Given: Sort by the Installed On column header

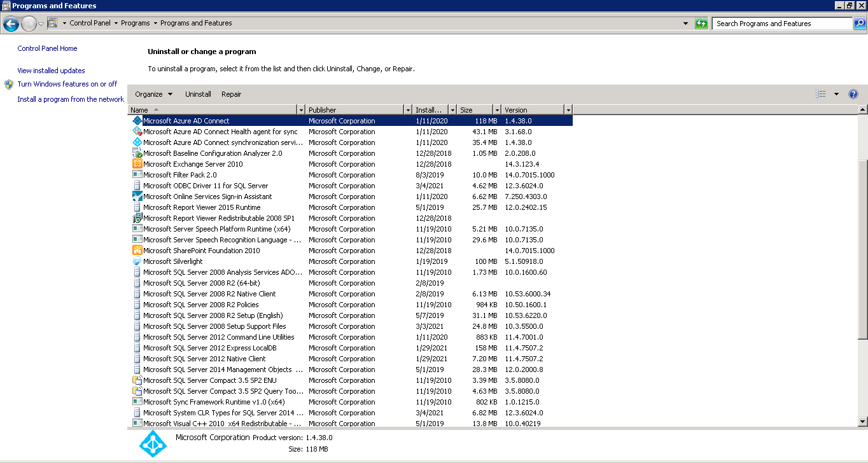Looking at the screenshot, I should (x=430, y=109).
